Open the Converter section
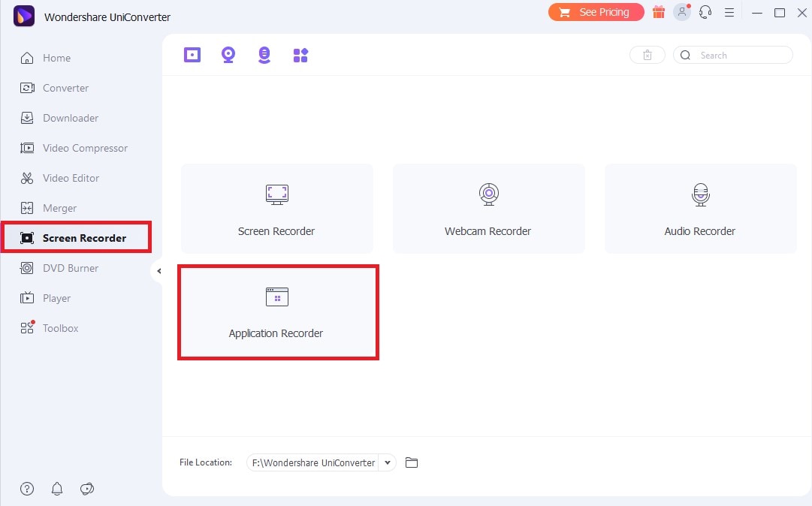 coord(54,88)
